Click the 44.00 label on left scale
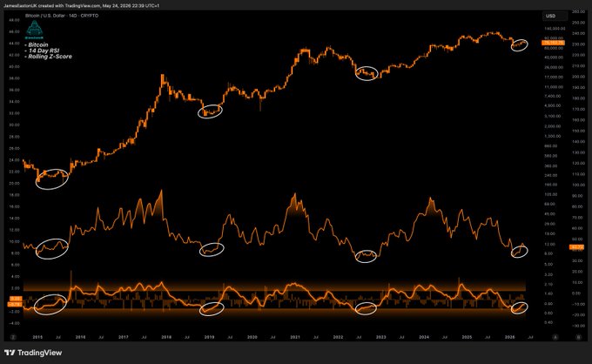The width and height of the screenshot is (592, 364). tap(14, 44)
